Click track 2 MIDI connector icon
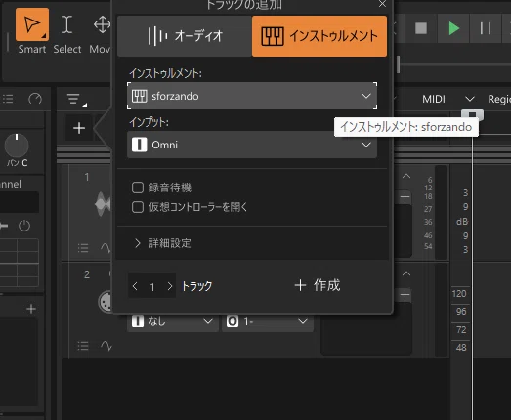This screenshot has width=511, height=420. [106, 302]
